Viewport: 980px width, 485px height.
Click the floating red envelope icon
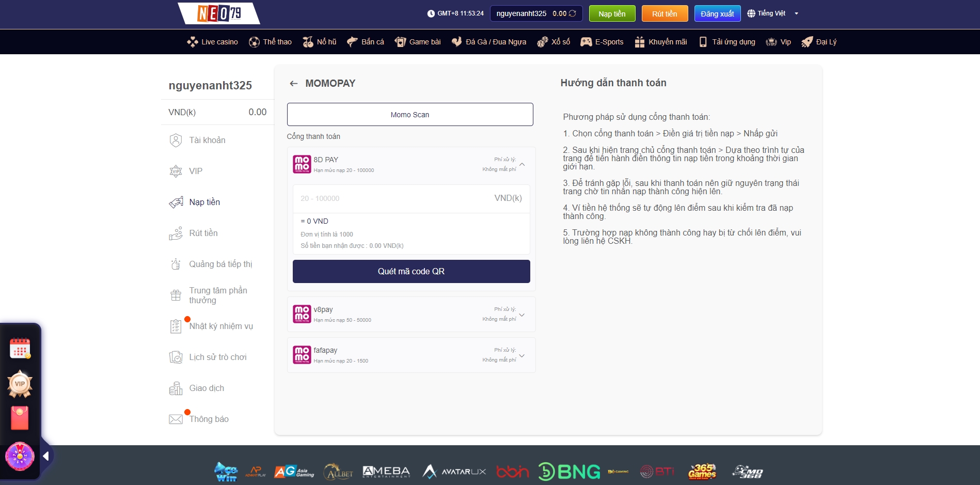pos(20,418)
